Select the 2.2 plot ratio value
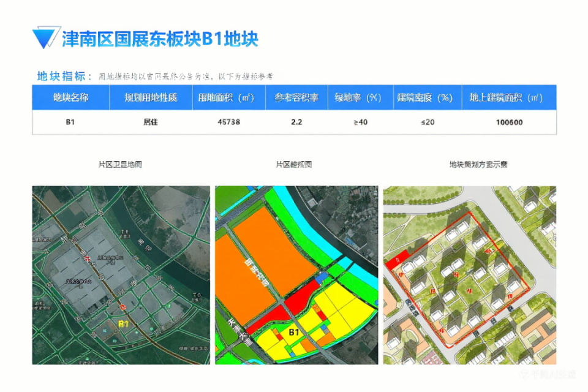Image resolution: width=588 pixels, height=392 pixels. (x=296, y=122)
